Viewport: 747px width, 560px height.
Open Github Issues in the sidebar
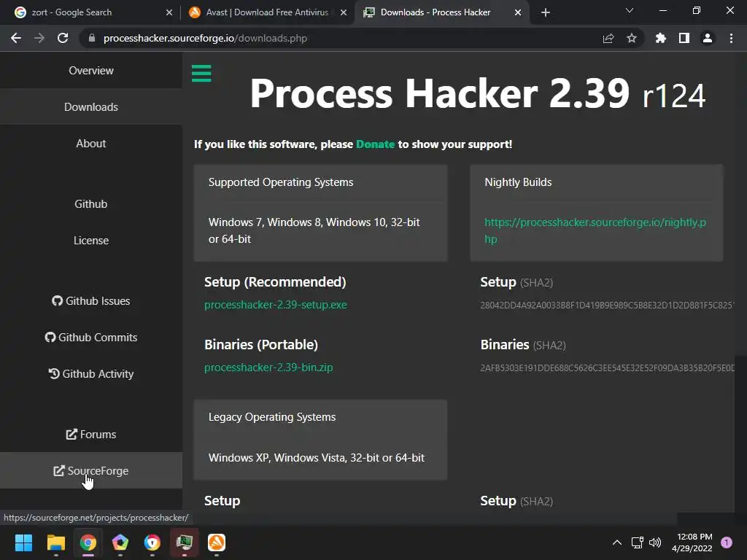pyautogui.click(x=91, y=301)
